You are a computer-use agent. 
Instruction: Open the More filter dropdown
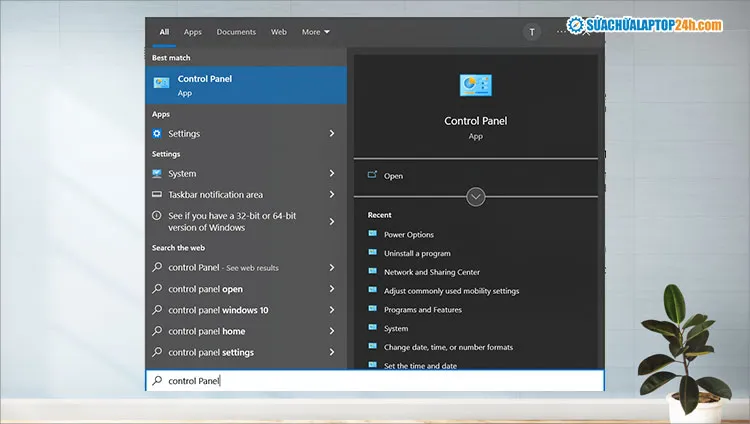click(316, 32)
